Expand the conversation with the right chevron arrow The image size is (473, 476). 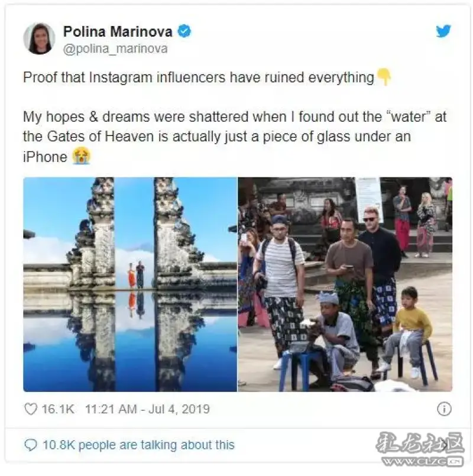coord(445,445)
